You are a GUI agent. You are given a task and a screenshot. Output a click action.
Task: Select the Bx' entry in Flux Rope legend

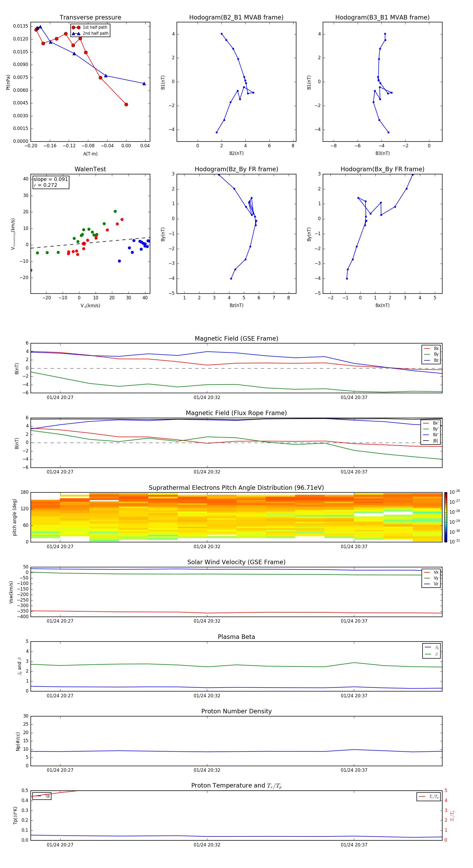pyautogui.click(x=431, y=423)
